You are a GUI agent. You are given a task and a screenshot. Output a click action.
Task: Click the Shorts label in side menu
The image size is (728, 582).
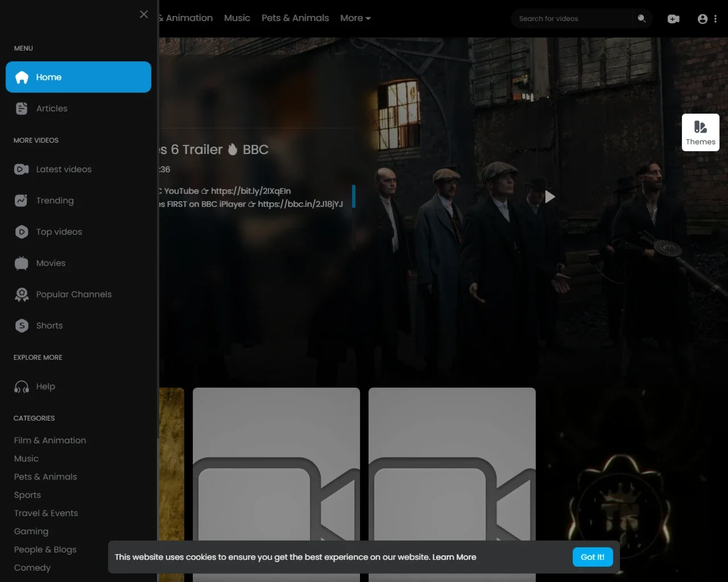pyautogui.click(x=49, y=326)
